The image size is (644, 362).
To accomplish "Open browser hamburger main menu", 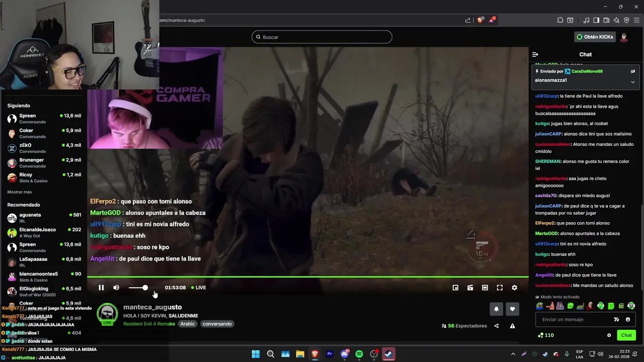I will coord(636,20).
